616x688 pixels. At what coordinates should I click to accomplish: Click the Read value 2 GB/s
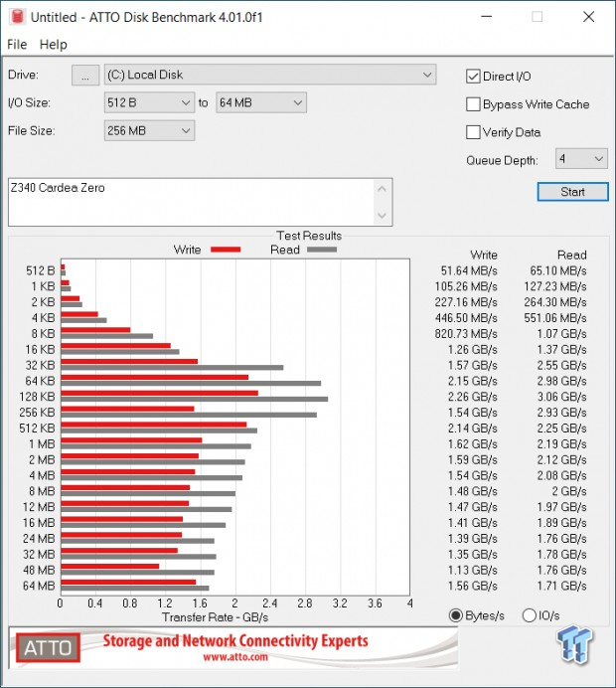(x=569, y=491)
